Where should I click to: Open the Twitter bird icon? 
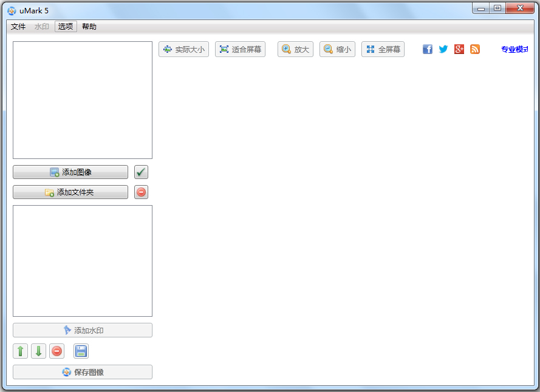443,49
